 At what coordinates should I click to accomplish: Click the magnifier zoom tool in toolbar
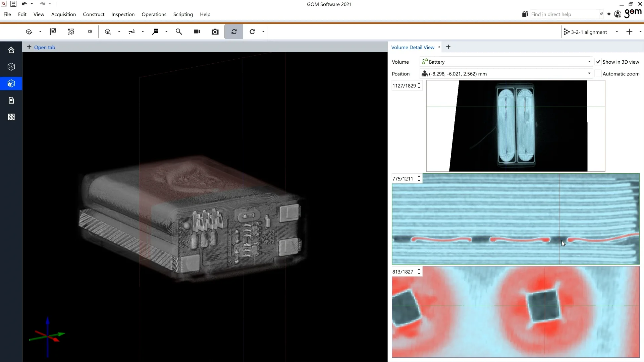tap(179, 32)
